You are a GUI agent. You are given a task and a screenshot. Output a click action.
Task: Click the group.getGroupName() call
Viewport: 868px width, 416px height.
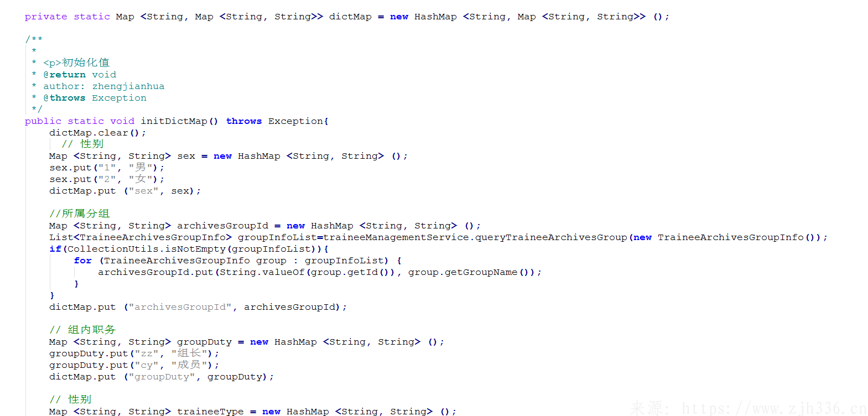point(471,272)
